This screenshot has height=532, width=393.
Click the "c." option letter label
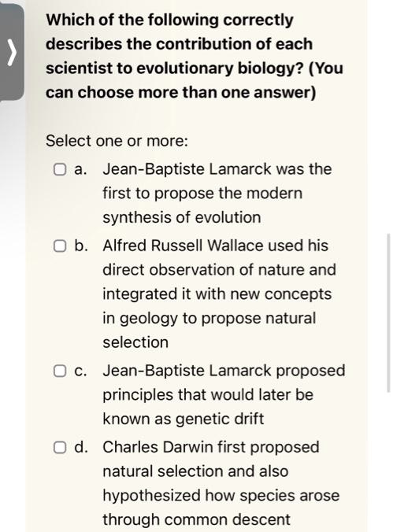point(80,371)
